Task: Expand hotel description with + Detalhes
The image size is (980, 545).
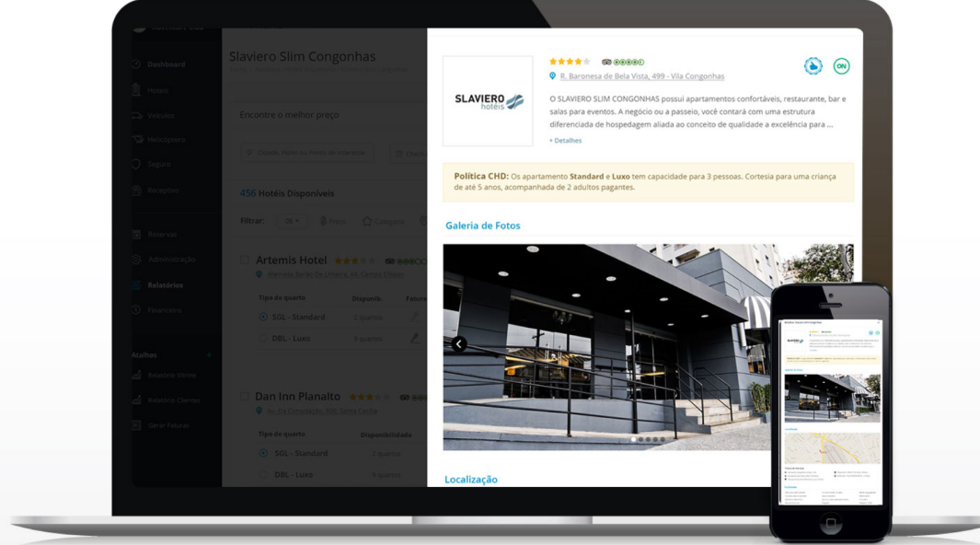Action: click(565, 141)
